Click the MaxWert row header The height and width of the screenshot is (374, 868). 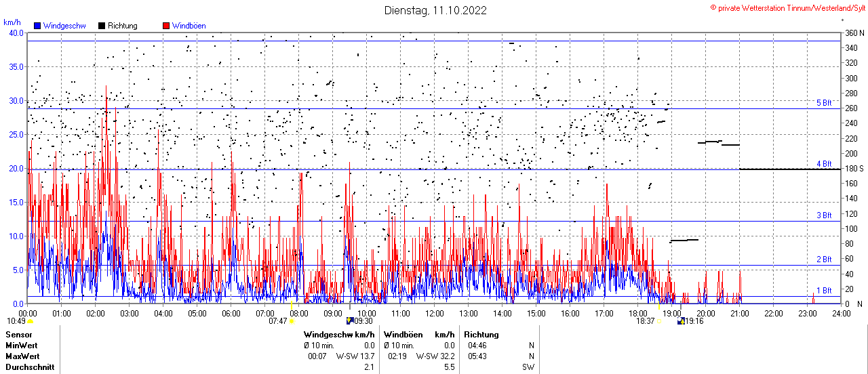click(x=22, y=356)
